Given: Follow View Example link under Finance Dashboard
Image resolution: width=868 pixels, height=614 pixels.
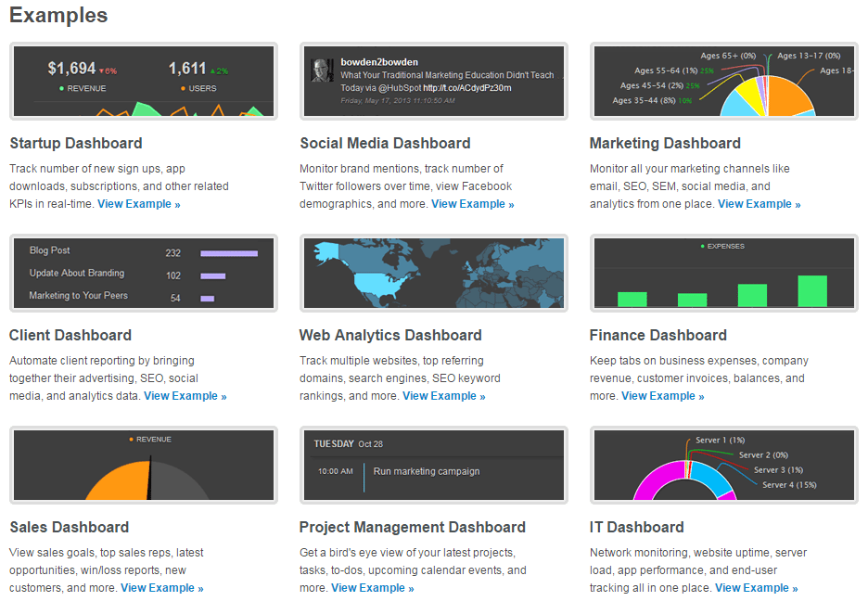Looking at the screenshot, I should click(662, 396).
